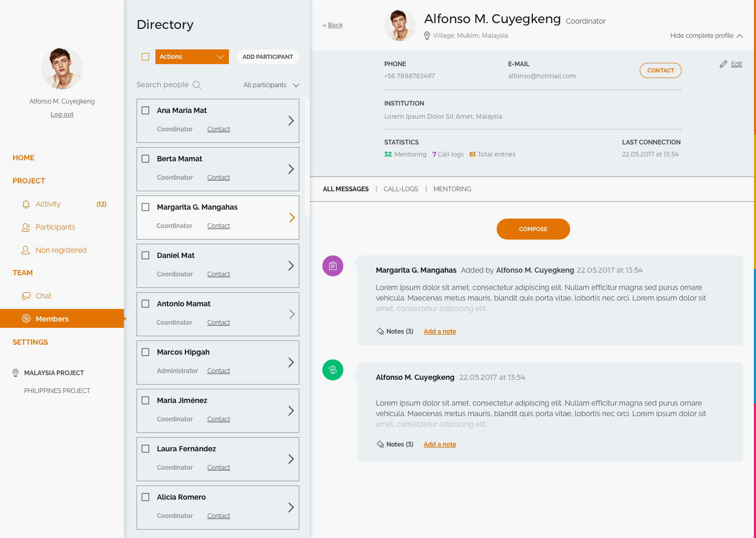Open Marcos Hipgah's profile arrow
Image resolution: width=756 pixels, height=538 pixels.
(x=291, y=363)
